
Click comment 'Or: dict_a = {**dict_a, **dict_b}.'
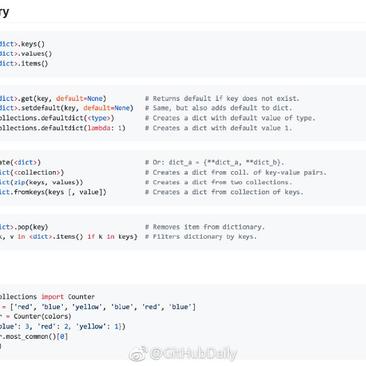(x=215, y=163)
